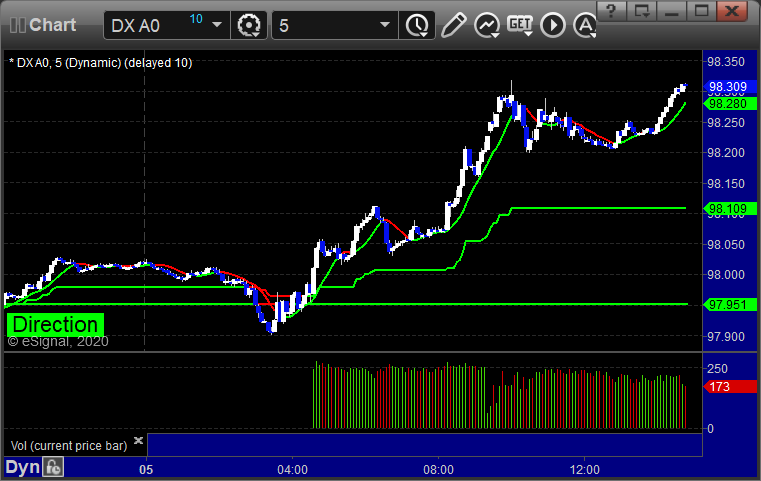Click the 12:00 time axis label
The height and width of the screenshot is (481, 761).
(584, 470)
